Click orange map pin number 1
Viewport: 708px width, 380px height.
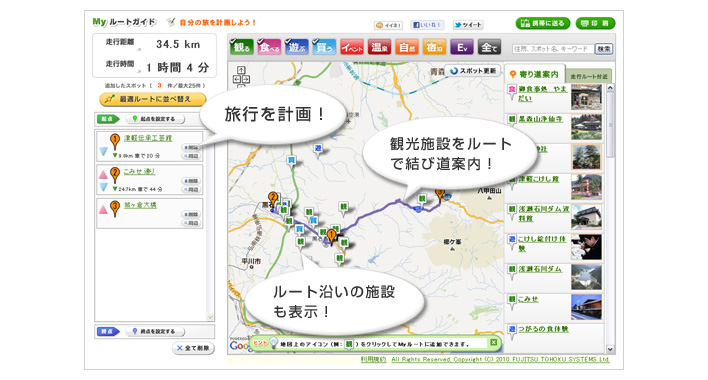tap(331, 236)
